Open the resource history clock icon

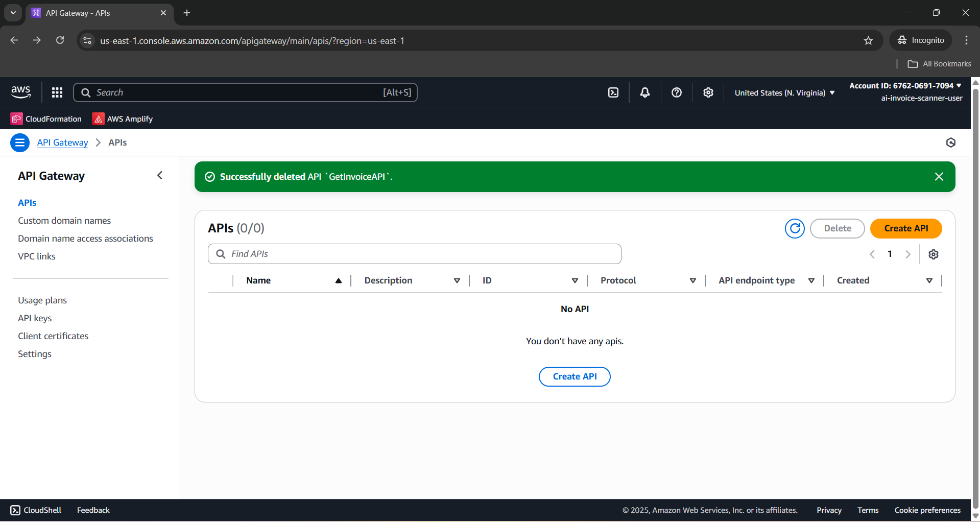coord(950,143)
